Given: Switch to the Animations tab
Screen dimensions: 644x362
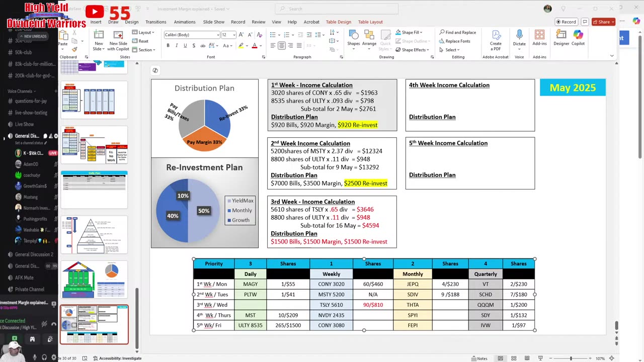Looking at the screenshot, I should coord(185,22).
